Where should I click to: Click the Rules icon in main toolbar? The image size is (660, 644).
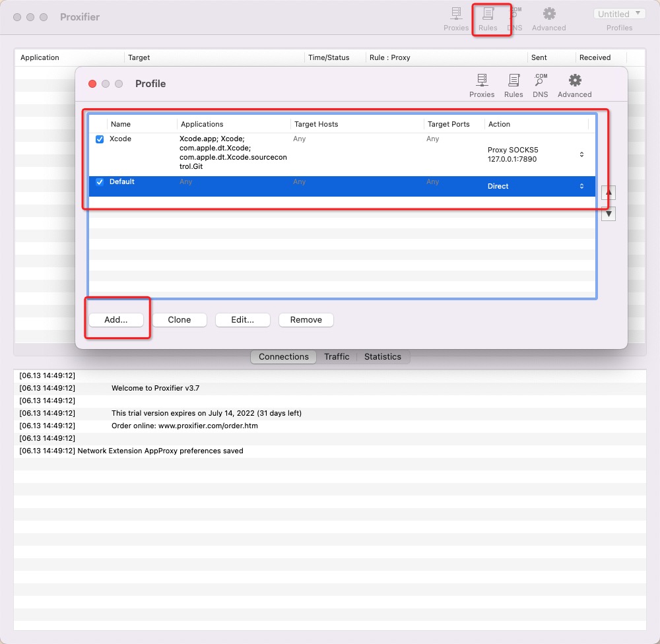[x=488, y=18]
